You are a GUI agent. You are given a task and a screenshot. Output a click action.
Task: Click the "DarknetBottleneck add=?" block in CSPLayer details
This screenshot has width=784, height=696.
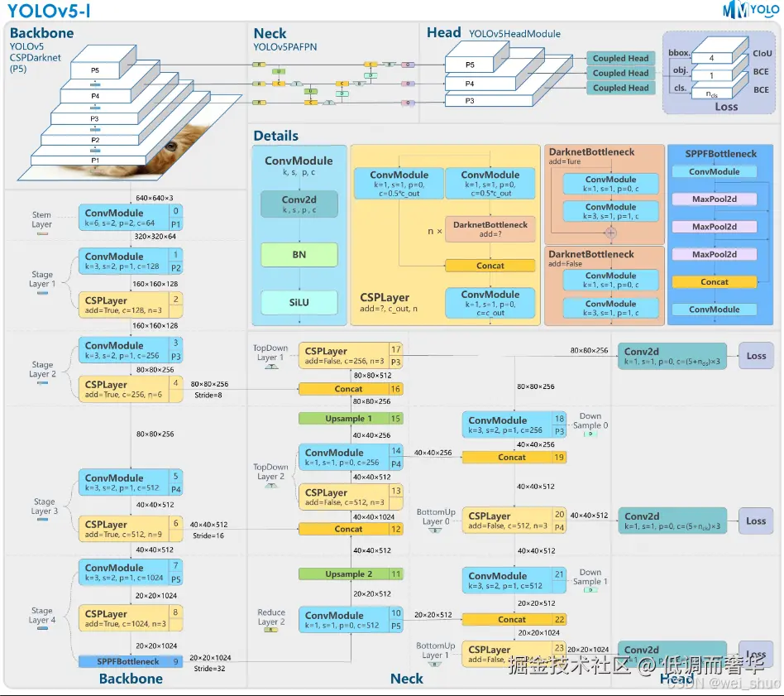pos(490,229)
